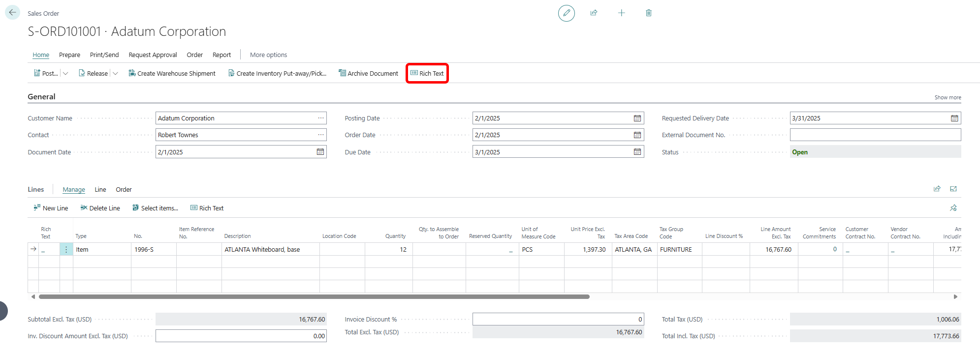
Task: Click the Lines section heading
Action: [36, 189]
